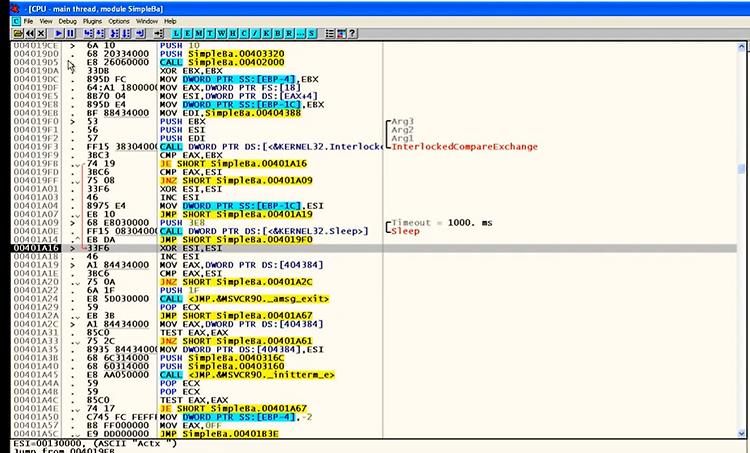
Task: Open the Handles window (H button)
Action: 233,33
